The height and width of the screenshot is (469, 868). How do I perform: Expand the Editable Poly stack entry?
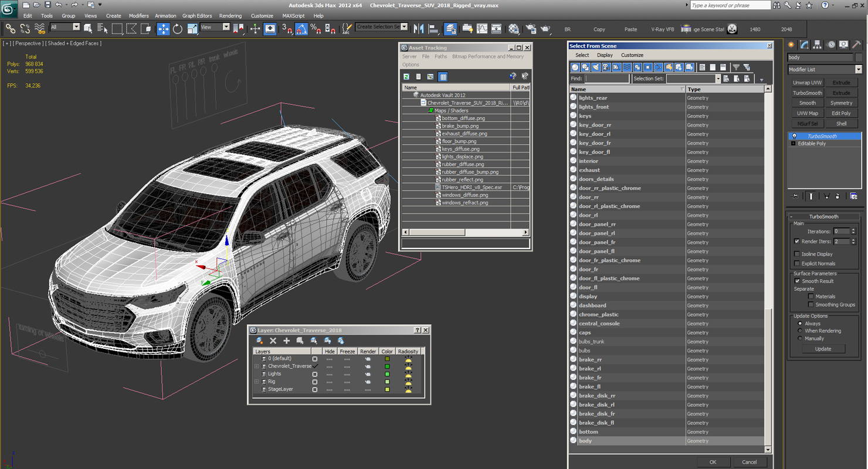pyautogui.click(x=794, y=144)
